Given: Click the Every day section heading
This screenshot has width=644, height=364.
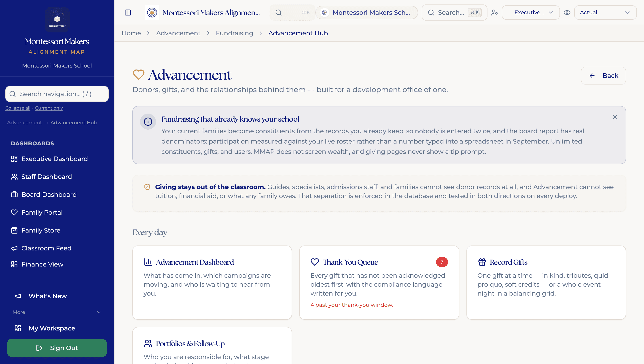Looking at the screenshot, I should tap(150, 232).
